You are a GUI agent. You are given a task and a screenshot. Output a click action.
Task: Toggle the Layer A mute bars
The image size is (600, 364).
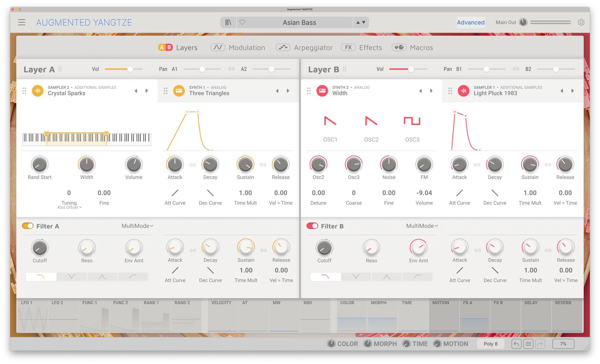[x=60, y=69]
